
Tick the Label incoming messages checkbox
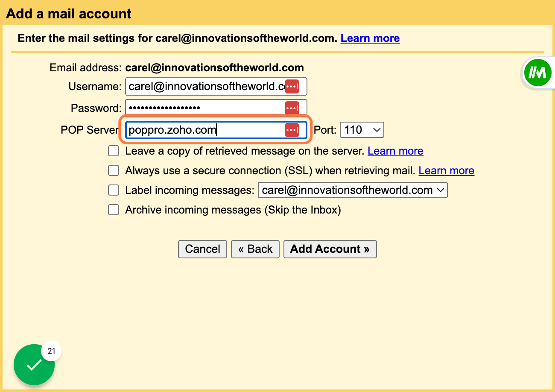tap(114, 190)
